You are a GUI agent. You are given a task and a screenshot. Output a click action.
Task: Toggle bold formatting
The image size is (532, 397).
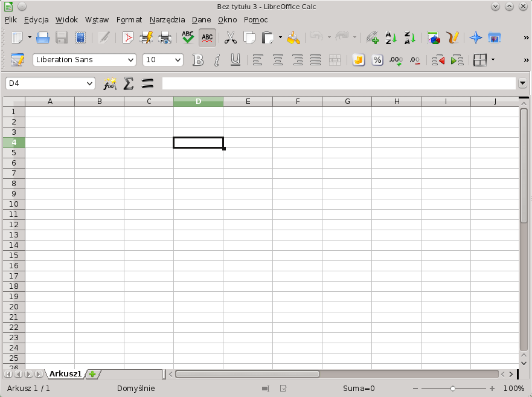tap(197, 60)
